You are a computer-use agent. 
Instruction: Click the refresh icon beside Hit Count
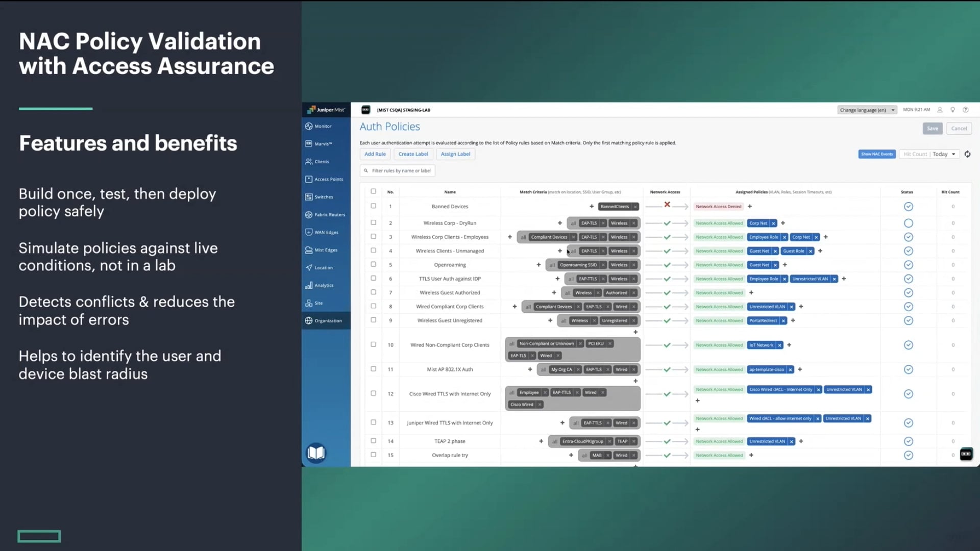(x=967, y=154)
